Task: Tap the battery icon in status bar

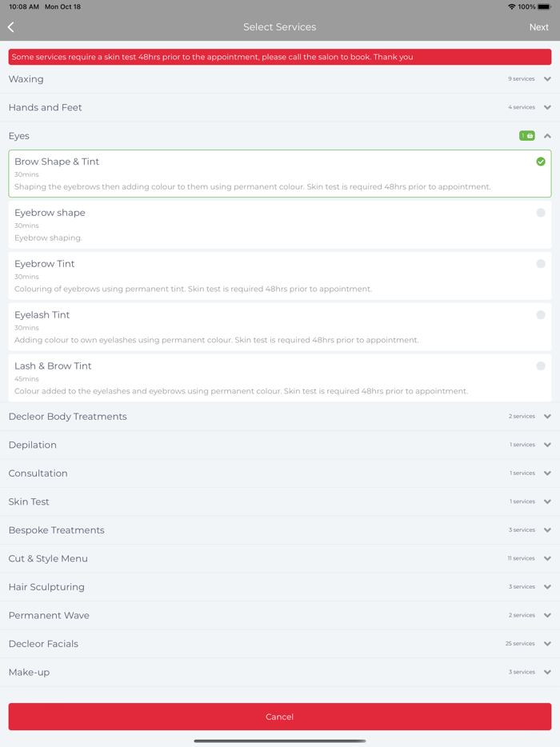Action: (544, 7)
